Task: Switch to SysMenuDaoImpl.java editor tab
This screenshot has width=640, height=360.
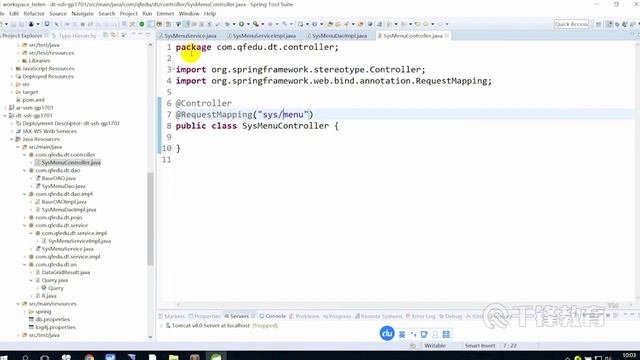Action: (339, 36)
